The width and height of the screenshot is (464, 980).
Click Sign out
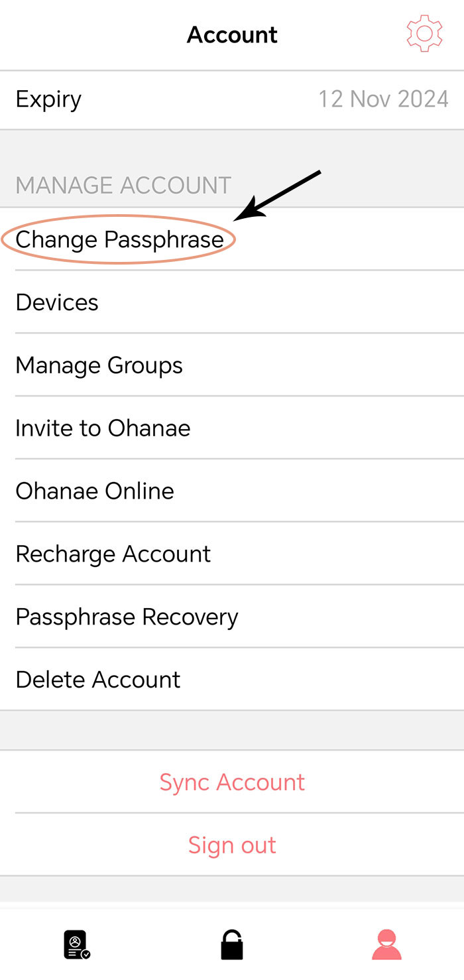click(232, 845)
